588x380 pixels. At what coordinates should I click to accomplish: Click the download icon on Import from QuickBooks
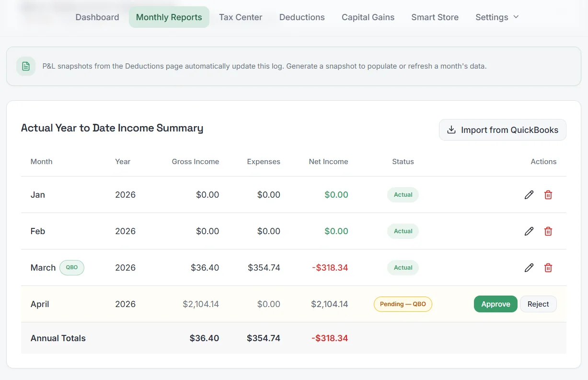tap(451, 130)
